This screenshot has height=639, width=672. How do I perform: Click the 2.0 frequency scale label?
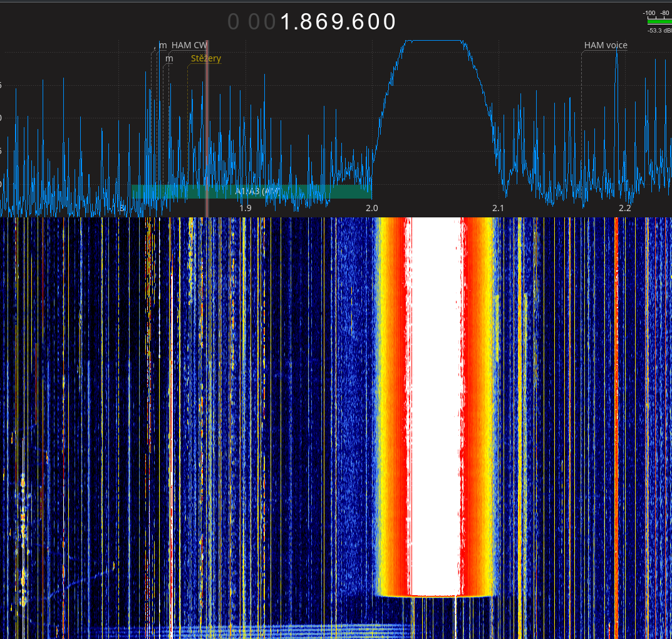coord(371,208)
